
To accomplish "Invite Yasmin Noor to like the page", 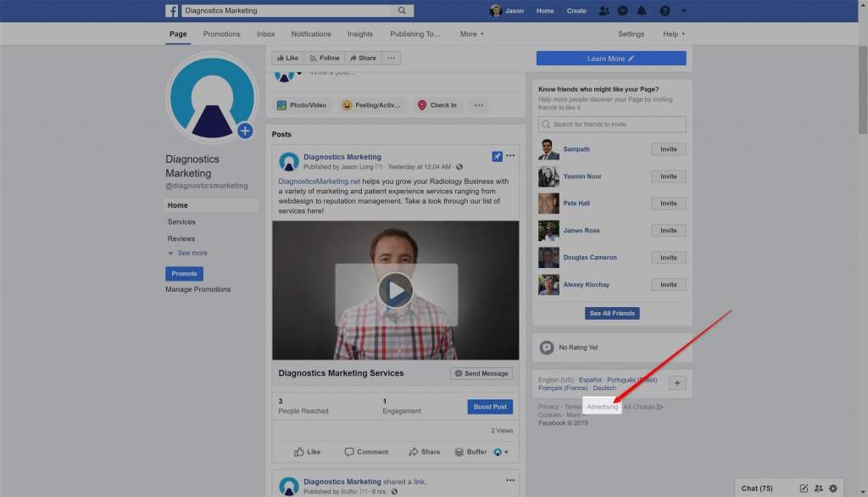I will (669, 176).
